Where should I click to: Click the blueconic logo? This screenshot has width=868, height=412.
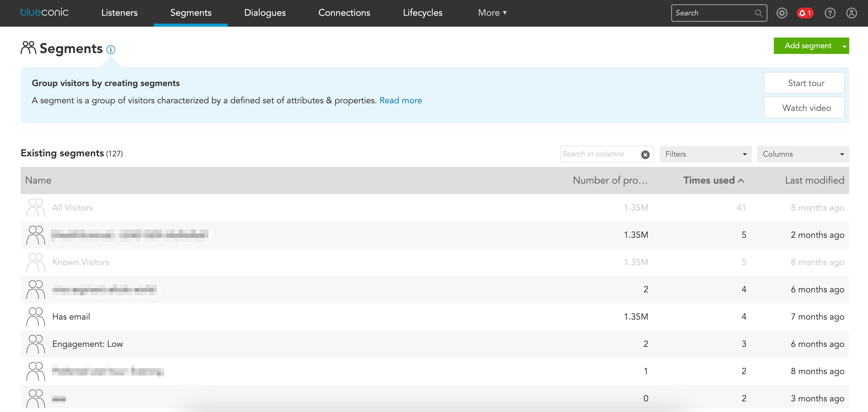[44, 12]
